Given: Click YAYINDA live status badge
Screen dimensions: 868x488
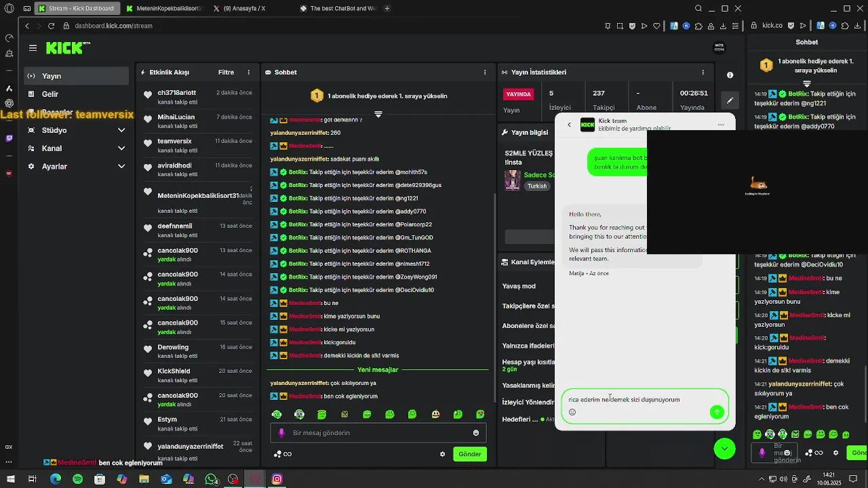Looking at the screenshot, I should 519,94.
